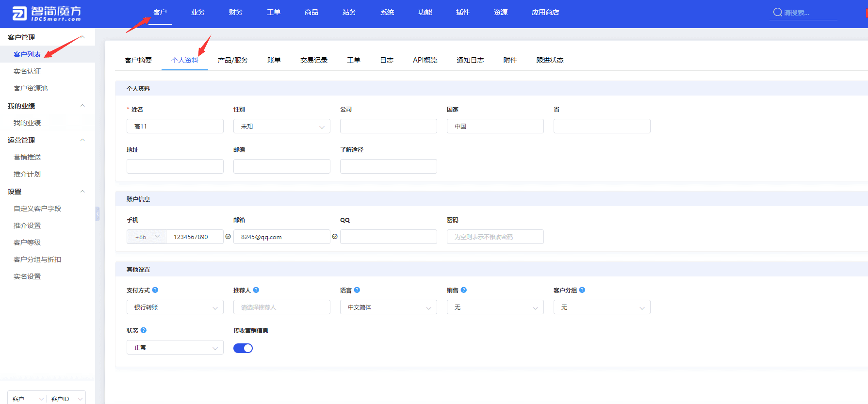Open the 销售 dropdown
868x404 pixels.
[x=495, y=307]
